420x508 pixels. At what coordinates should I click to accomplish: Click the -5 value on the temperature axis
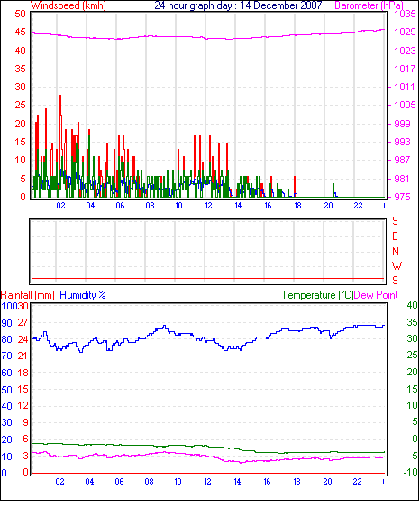point(412,457)
